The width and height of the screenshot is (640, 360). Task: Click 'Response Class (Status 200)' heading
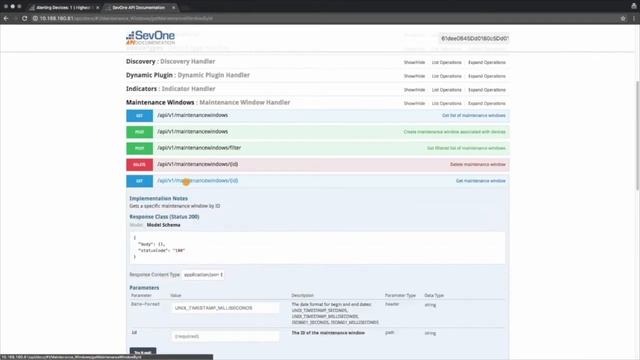click(x=164, y=217)
